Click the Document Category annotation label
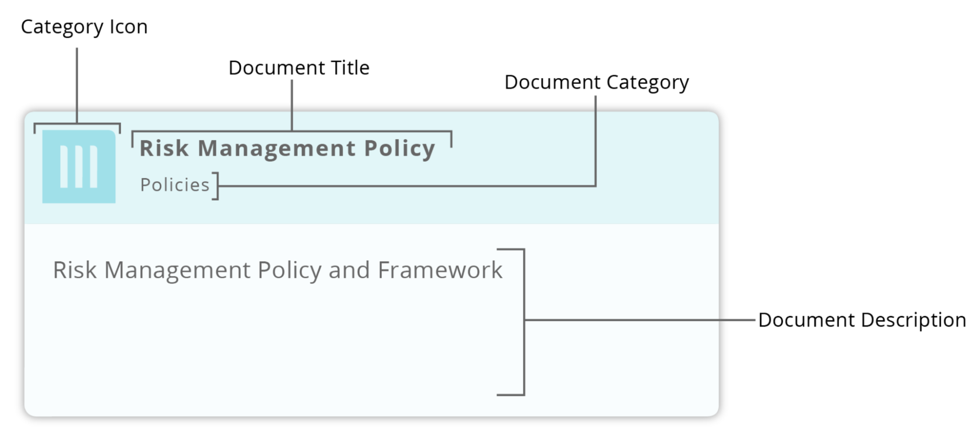980x443 pixels. (596, 82)
